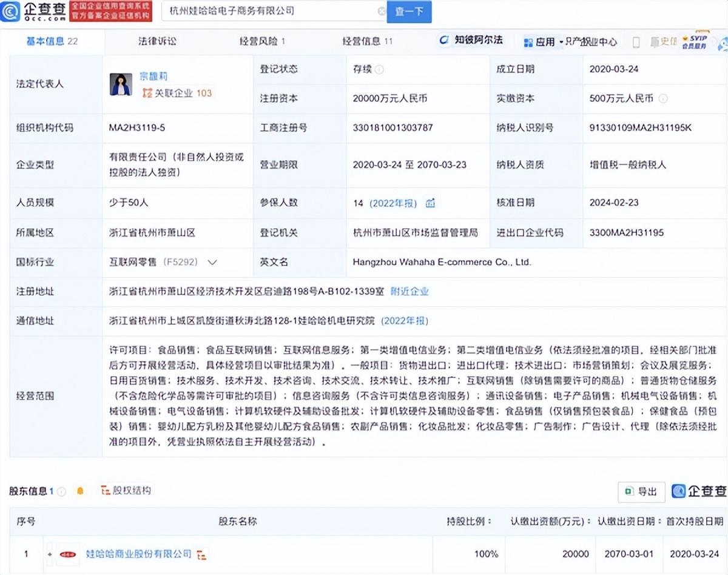Image resolution: width=728 pixels, height=575 pixels.
Task: Click info icon next to 存续 status
Action: click(x=379, y=70)
